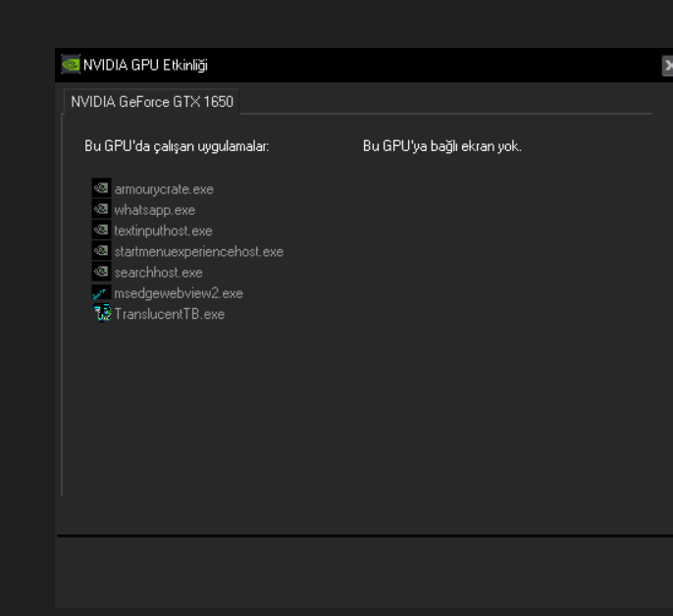The height and width of the screenshot is (616, 673).
Task: Select the searchhost.exe entry text
Action: pos(158,273)
